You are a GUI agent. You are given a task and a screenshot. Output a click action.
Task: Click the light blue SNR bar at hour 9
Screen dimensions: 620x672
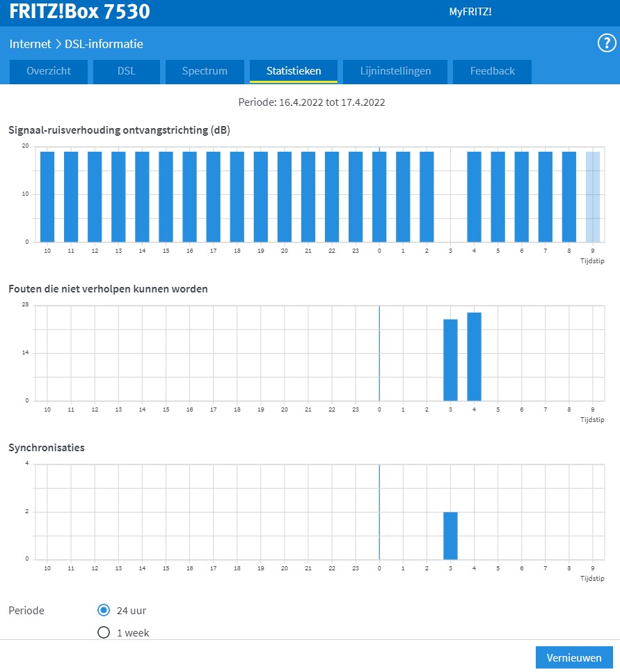(592, 196)
